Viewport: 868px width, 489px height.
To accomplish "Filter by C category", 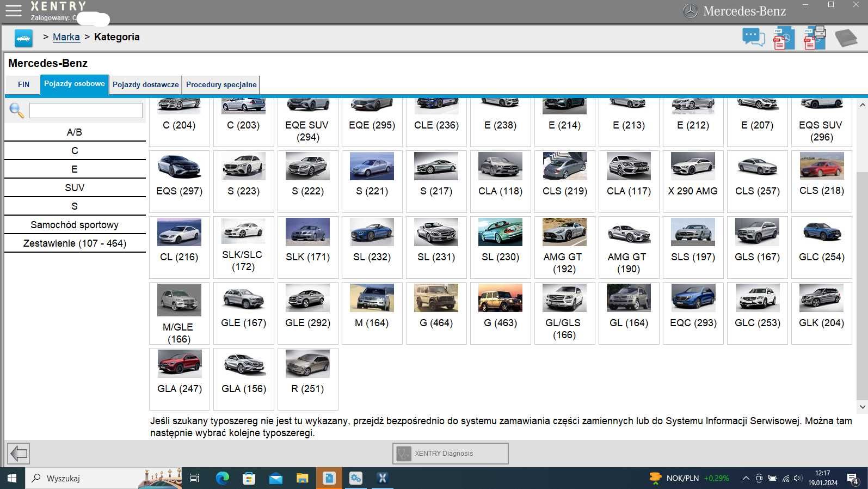I will tap(75, 151).
